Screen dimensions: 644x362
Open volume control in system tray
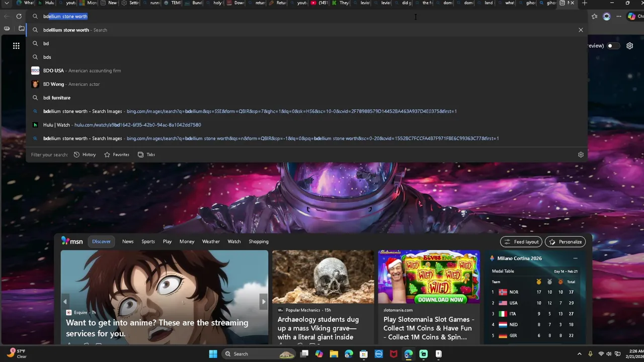point(609,354)
